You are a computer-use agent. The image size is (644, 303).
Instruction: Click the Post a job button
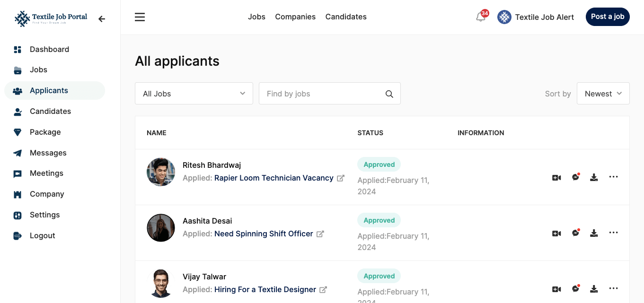(608, 17)
